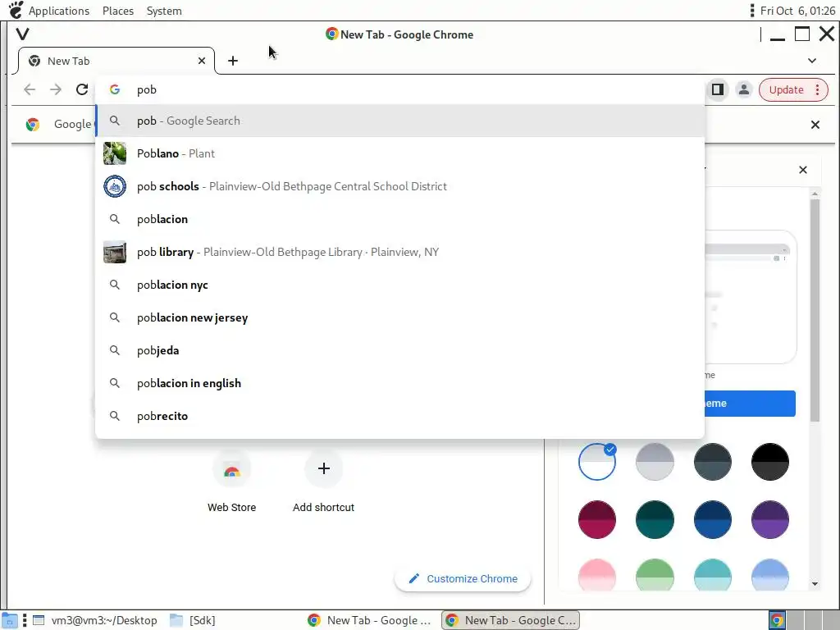The image size is (840, 630).
Task: Click the search magnifier beside pobrecito
Action: tap(115, 416)
